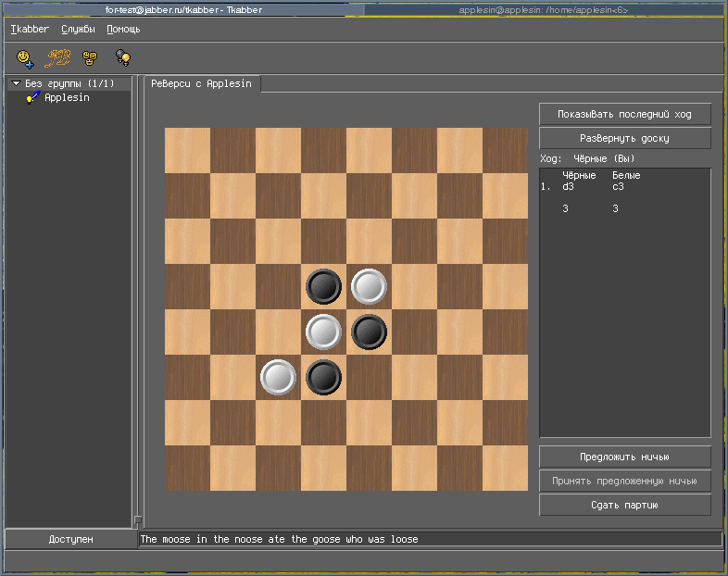
Task: Collapse the Без группы roster group
Action: coord(17,84)
